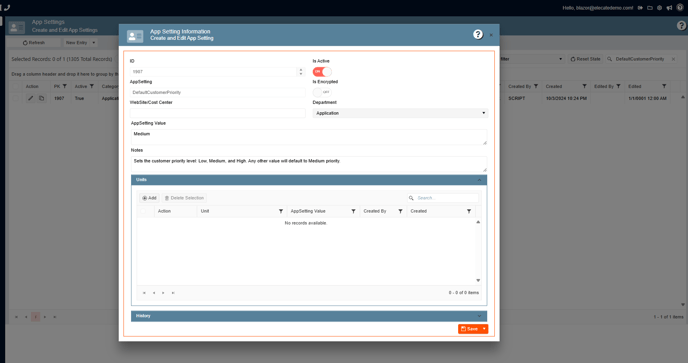Increase the ID value with the up arrow
This screenshot has height=363, width=688.
click(301, 69)
